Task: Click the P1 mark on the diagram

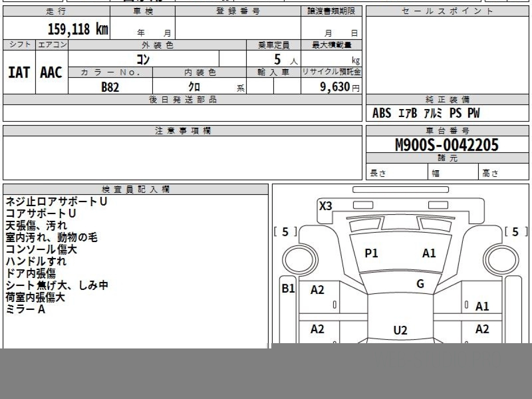Action: coord(371,253)
